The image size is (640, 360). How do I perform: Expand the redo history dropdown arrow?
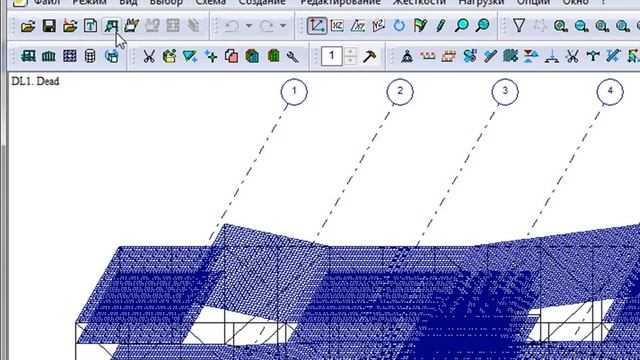(283, 26)
